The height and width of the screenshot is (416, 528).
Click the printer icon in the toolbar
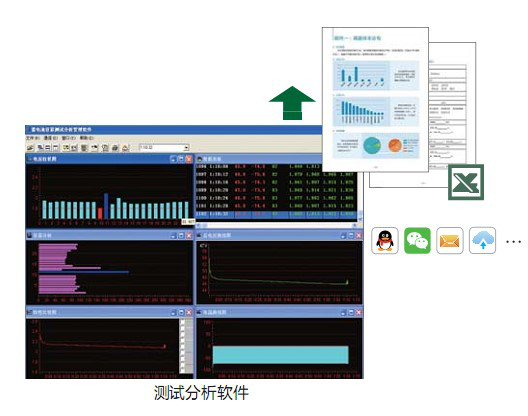pos(115,148)
